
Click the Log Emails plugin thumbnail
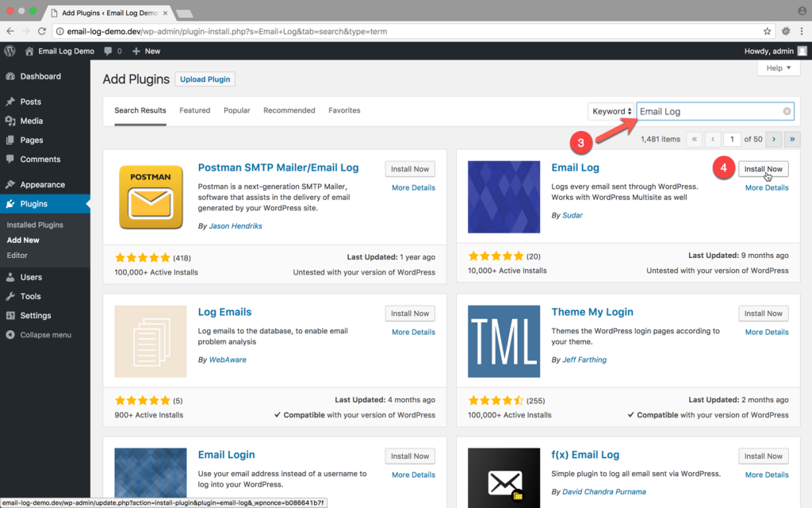(x=151, y=341)
